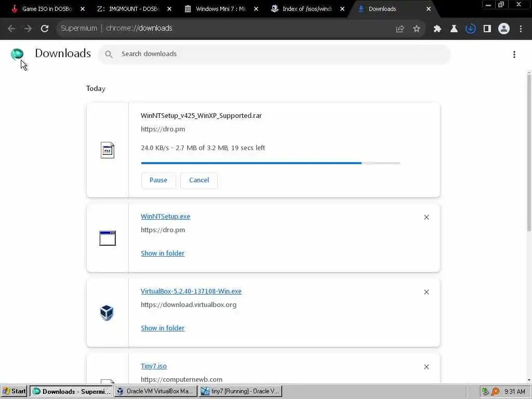
Task: Click the https://download.virtualbox.org source text
Action: (x=189, y=304)
